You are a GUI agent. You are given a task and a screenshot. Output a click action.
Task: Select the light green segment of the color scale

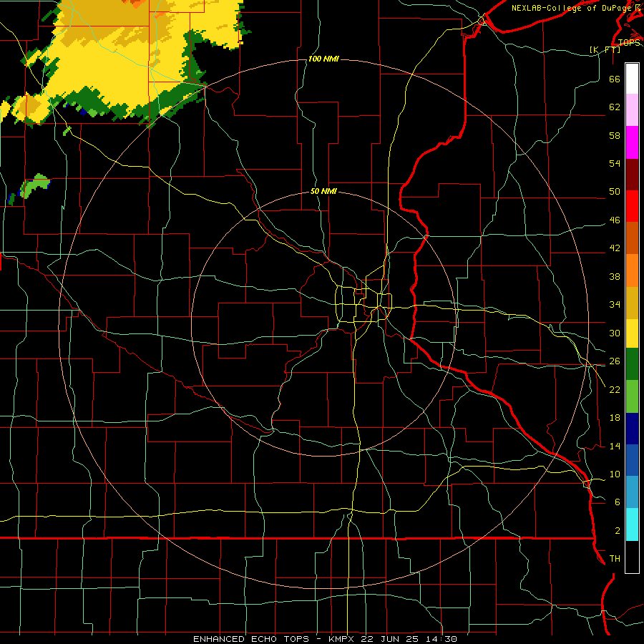tap(632, 396)
